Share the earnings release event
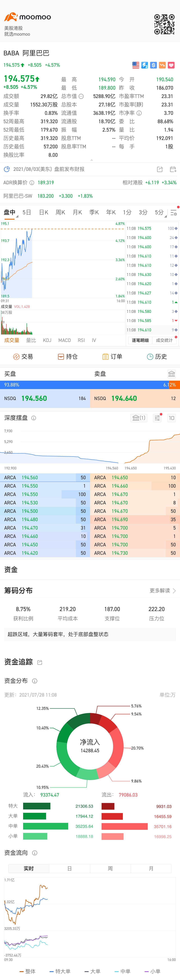Image resolution: width=180 pixels, height=980 pixels. pyautogui.click(x=160, y=169)
